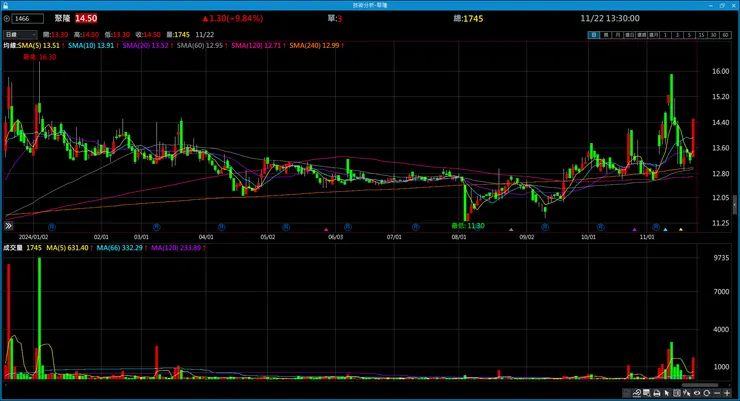Expand the double-chevron panel at chart left
The image size is (740, 401).
pos(8,226)
